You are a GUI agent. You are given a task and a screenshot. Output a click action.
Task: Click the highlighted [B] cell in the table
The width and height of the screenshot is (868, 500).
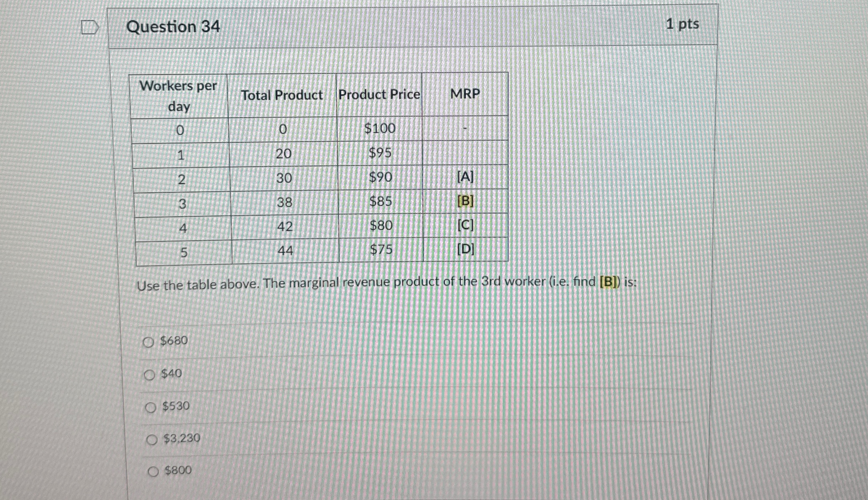466,202
